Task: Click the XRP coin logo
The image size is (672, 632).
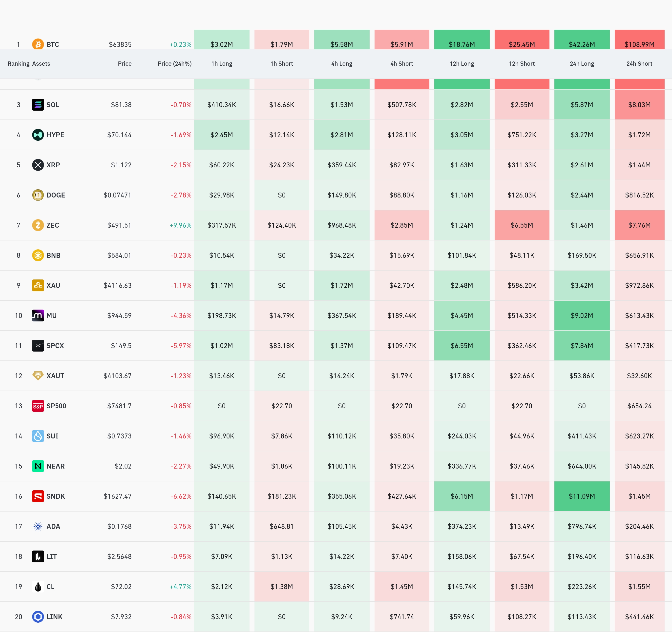Action: tap(38, 165)
